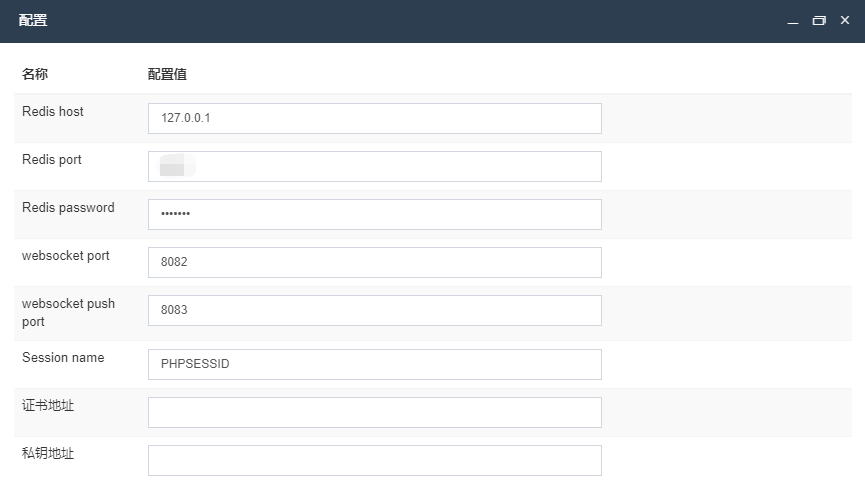
Task: Maximize the 配置 dialog window
Action: pos(819,21)
